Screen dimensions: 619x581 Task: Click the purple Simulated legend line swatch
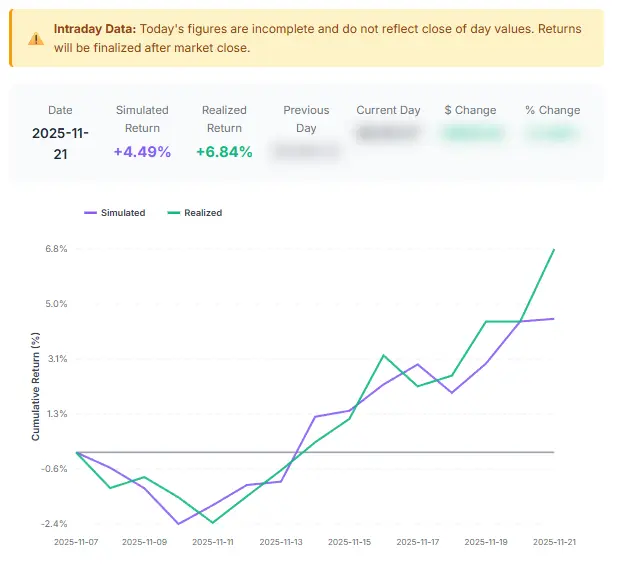point(89,213)
